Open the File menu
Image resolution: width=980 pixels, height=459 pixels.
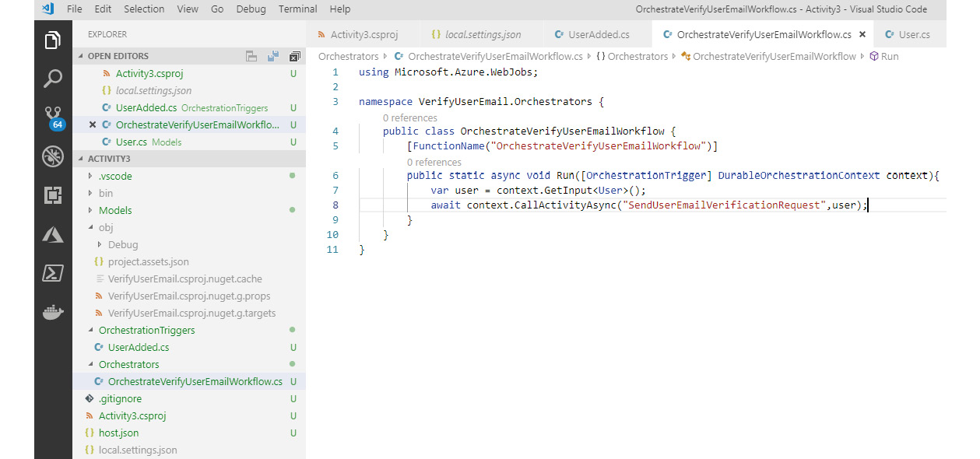click(75, 9)
